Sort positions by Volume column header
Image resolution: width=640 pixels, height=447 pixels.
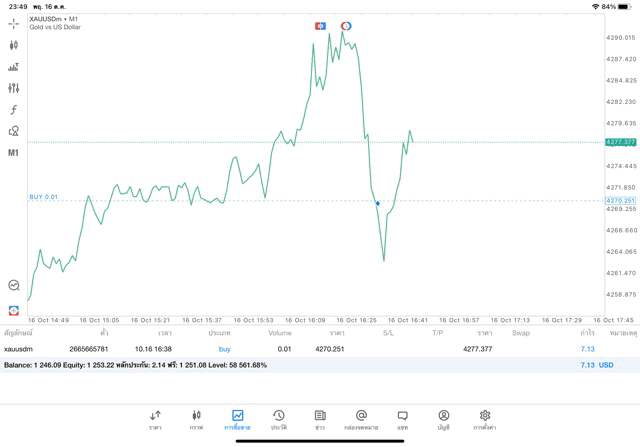pyautogui.click(x=280, y=333)
